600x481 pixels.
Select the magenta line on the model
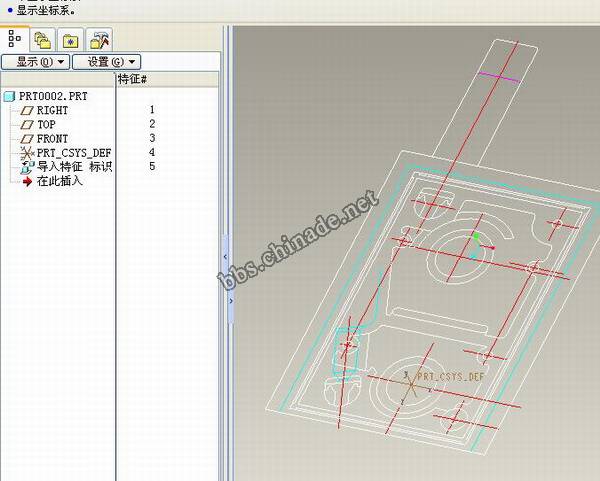498,75
